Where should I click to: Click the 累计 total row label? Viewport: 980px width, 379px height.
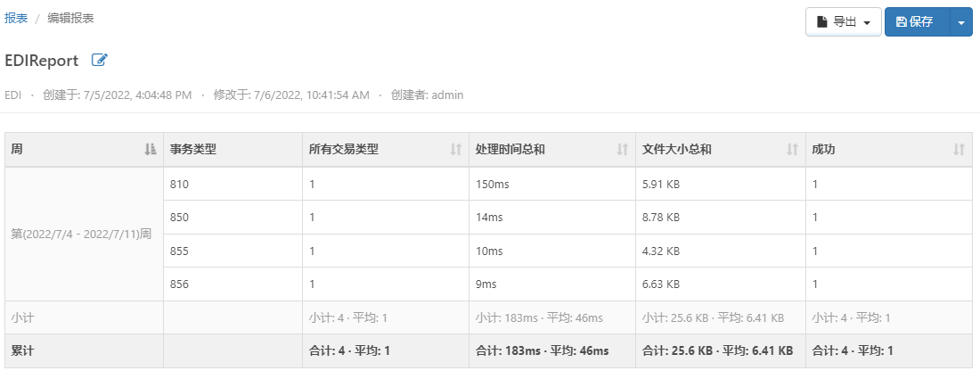tap(22, 351)
